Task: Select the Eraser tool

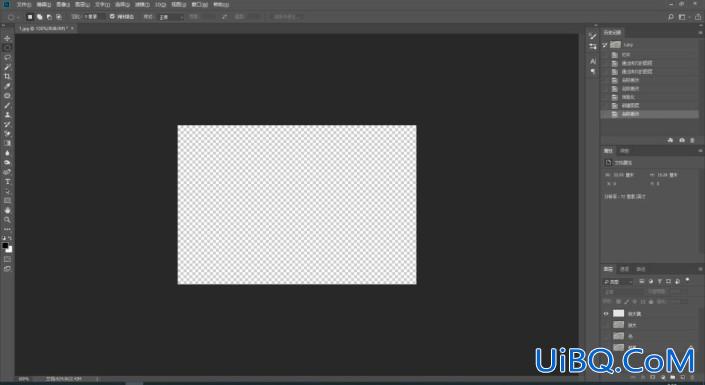Action: [7, 134]
